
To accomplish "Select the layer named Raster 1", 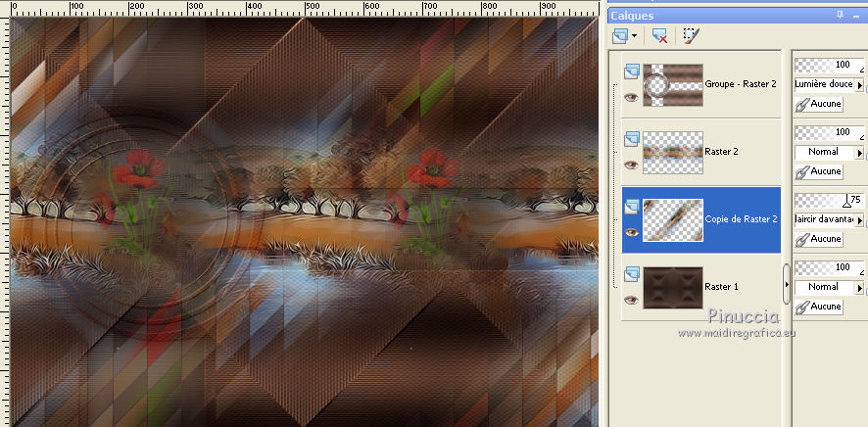I will click(721, 287).
